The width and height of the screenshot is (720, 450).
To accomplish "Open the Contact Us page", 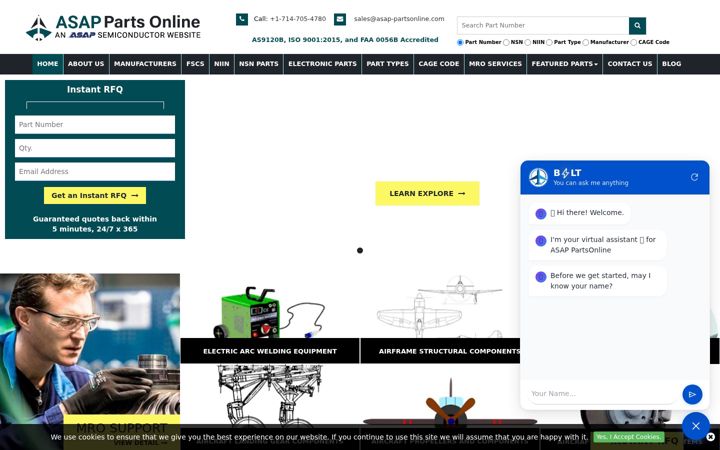I will pyautogui.click(x=630, y=64).
